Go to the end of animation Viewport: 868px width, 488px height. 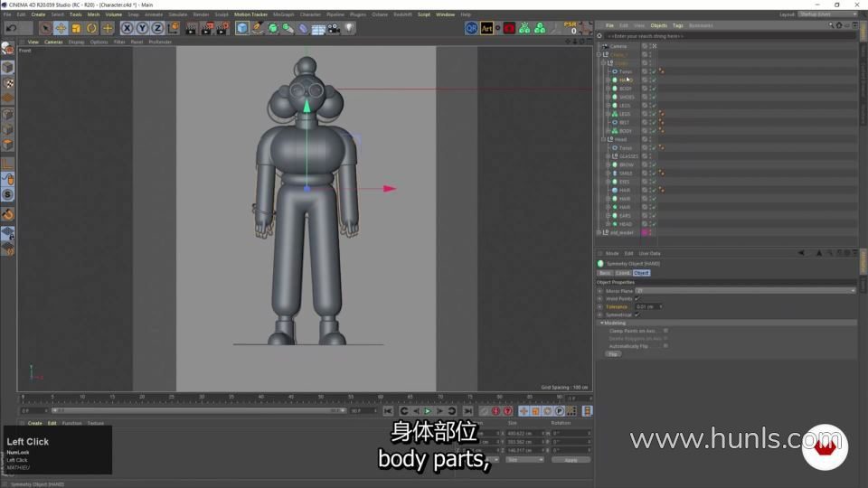click(x=467, y=411)
